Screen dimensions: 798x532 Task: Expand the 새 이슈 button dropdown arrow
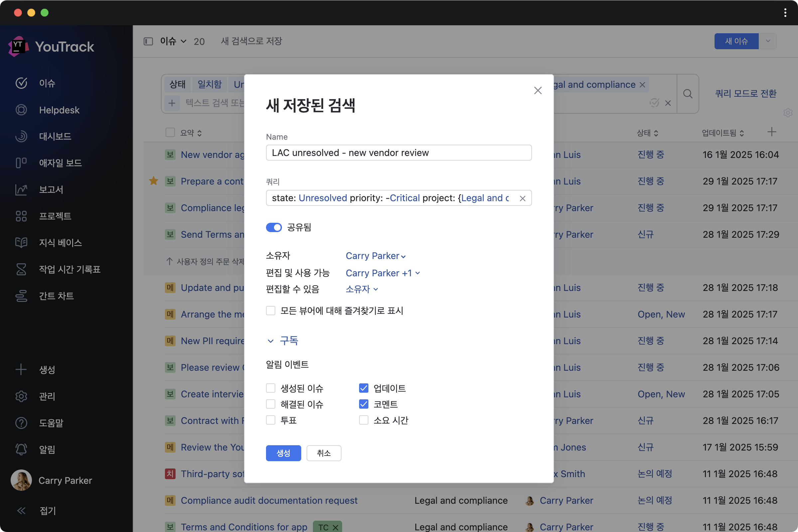pos(768,41)
